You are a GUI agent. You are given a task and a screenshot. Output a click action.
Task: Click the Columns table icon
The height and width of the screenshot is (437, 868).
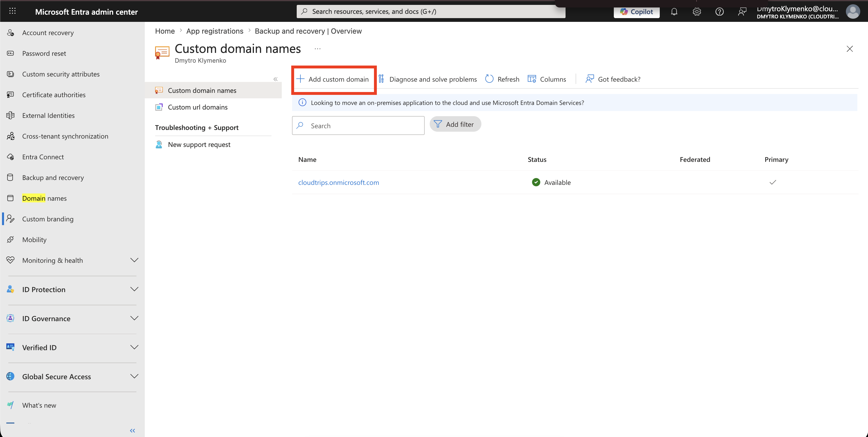tap(532, 79)
